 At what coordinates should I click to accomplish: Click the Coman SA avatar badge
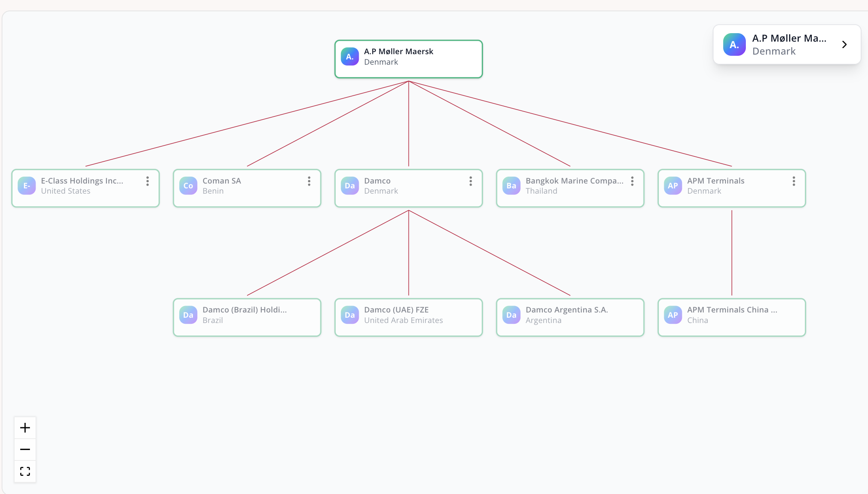(188, 186)
